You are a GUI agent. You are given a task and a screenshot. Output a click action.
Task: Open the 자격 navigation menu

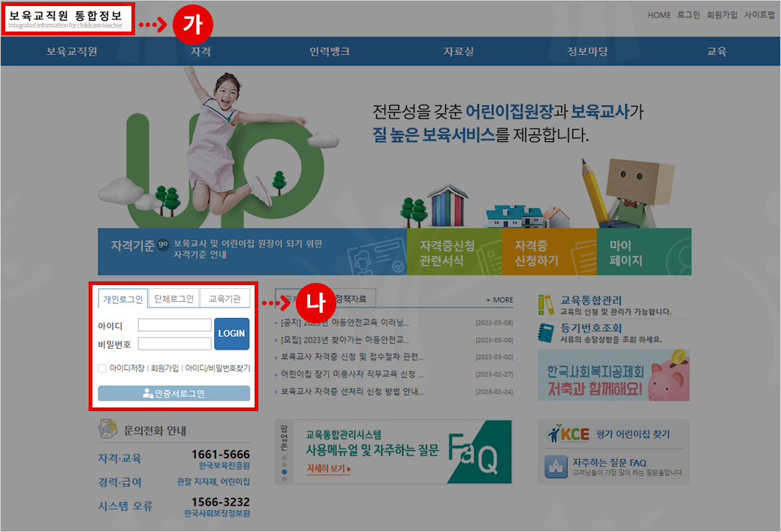click(x=201, y=52)
